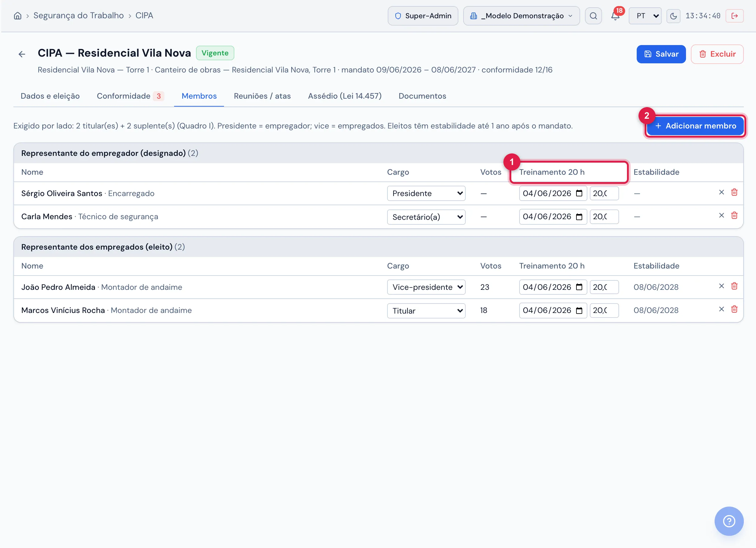Click the CIPA breadcrumb link
Screen dimensions: 756x548
[144, 16]
